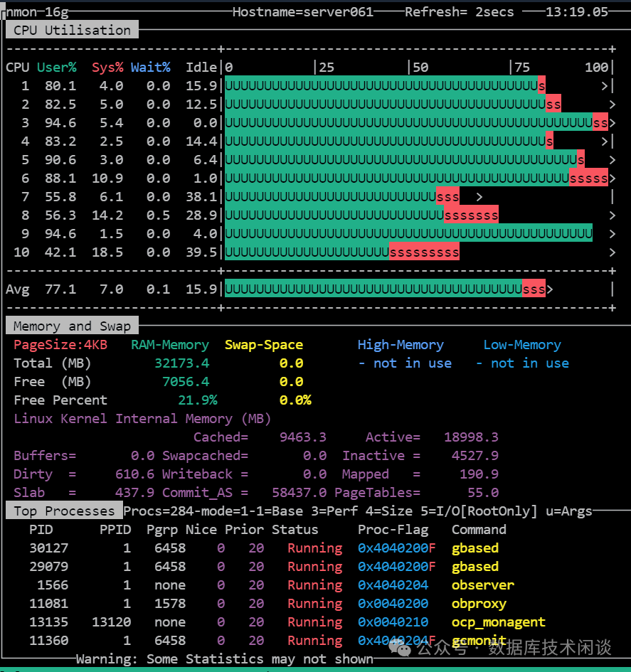Select the observer process command
631x672 pixels.
pyautogui.click(x=483, y=585)
